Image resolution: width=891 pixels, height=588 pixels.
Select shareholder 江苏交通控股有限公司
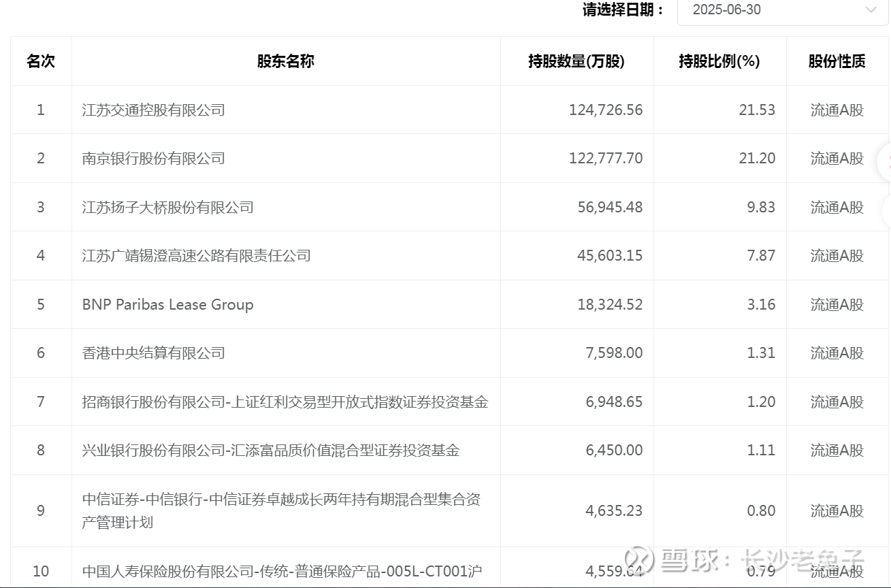pos(154,110)
